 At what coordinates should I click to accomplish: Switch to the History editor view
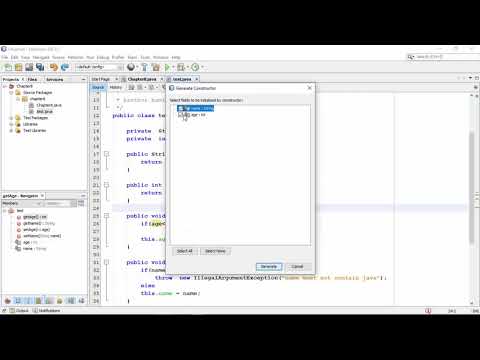(x=116, y=87)
